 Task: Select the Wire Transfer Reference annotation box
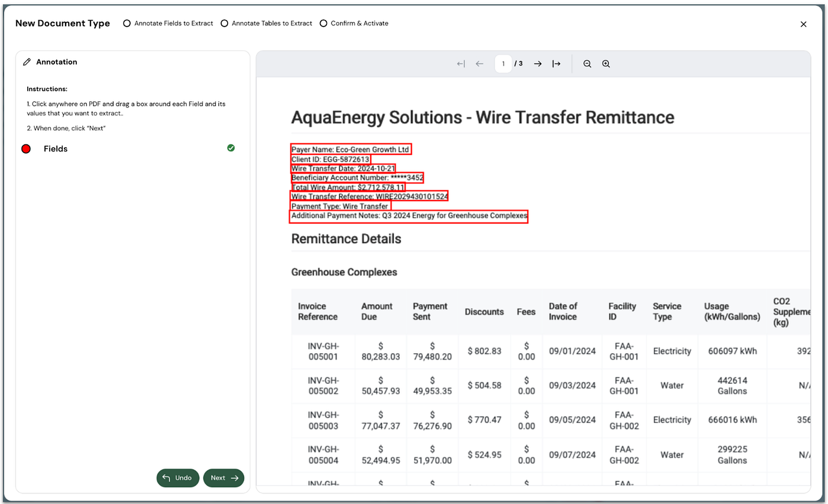(x=368, y=196)
